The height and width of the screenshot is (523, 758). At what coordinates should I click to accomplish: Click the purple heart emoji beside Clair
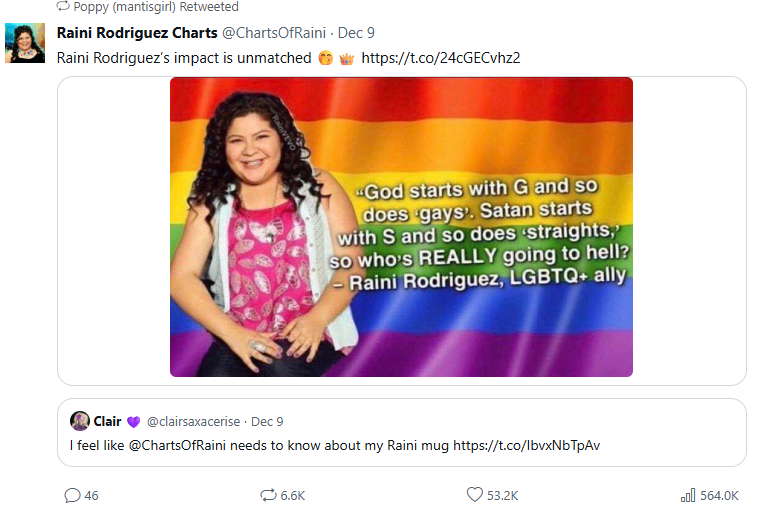click(x=133, y=422)
